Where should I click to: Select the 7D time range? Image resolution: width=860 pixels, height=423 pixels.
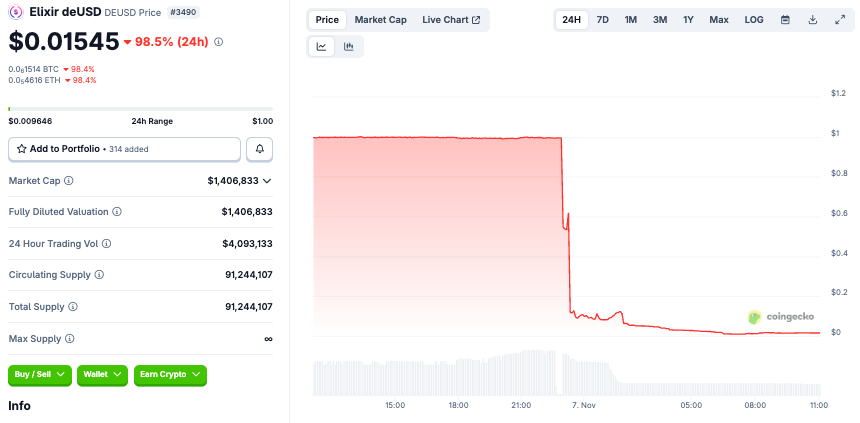pos(603,20)
